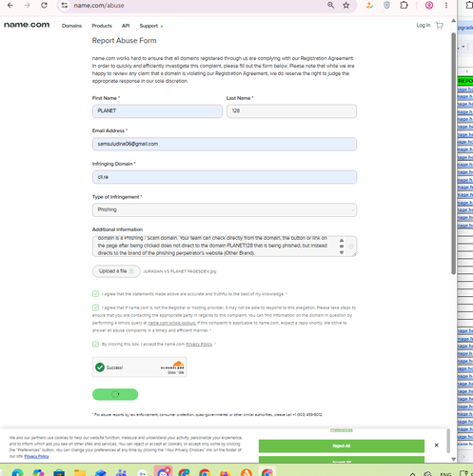Click the name.com logo

tap(27, 25)
